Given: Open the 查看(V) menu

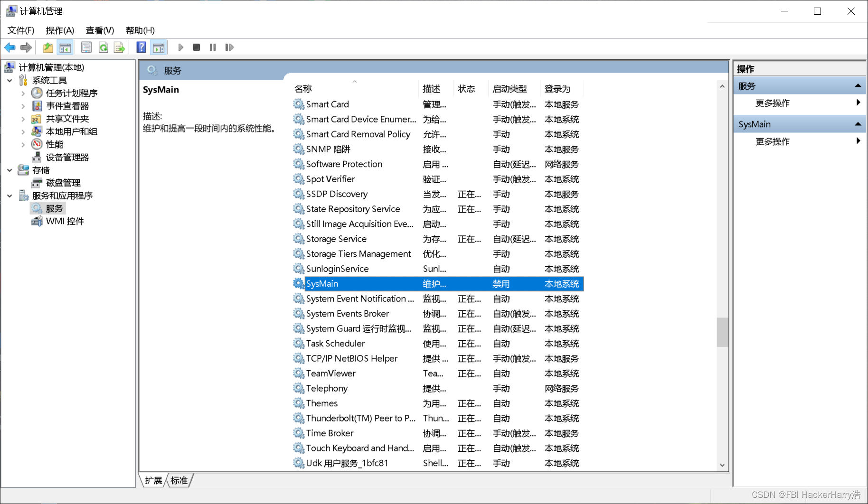Looking at the screenshot, I should click(x=100, y=30).
